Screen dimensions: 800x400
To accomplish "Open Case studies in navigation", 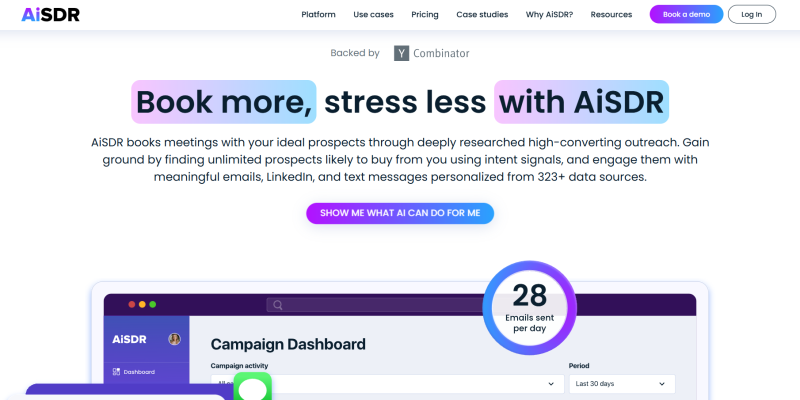I will coord(481,15).
